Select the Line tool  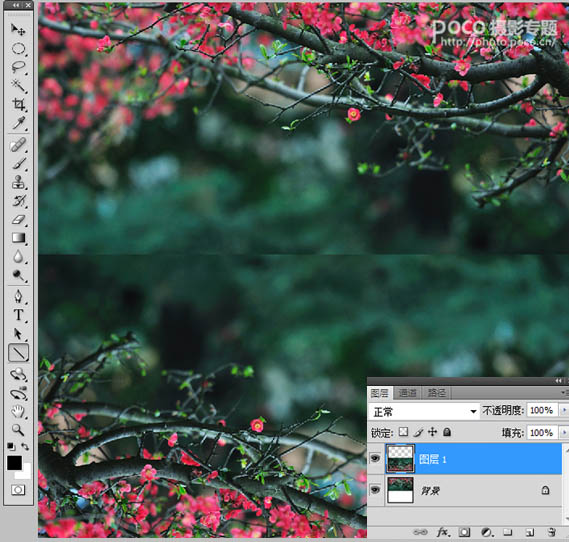point(18,353)
